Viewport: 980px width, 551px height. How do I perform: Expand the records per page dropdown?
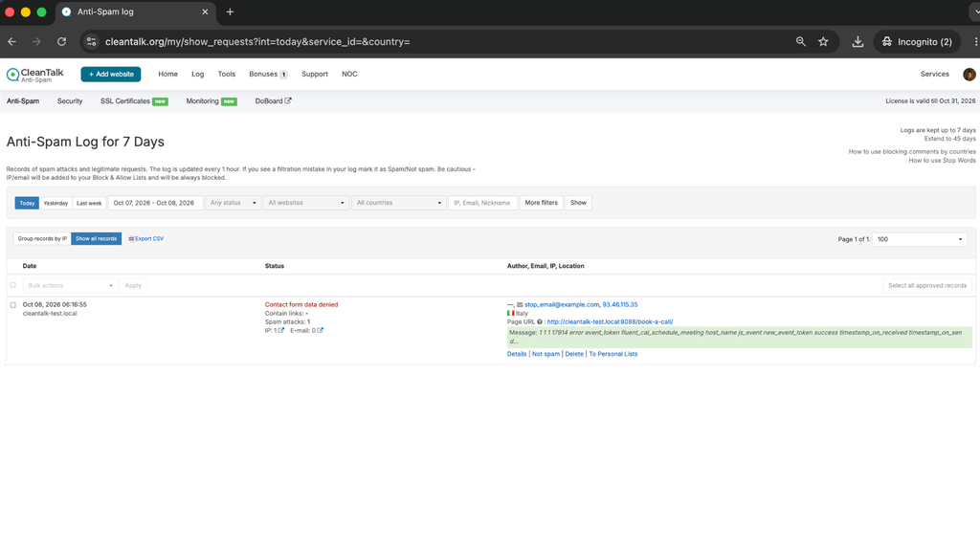[920, 239]
